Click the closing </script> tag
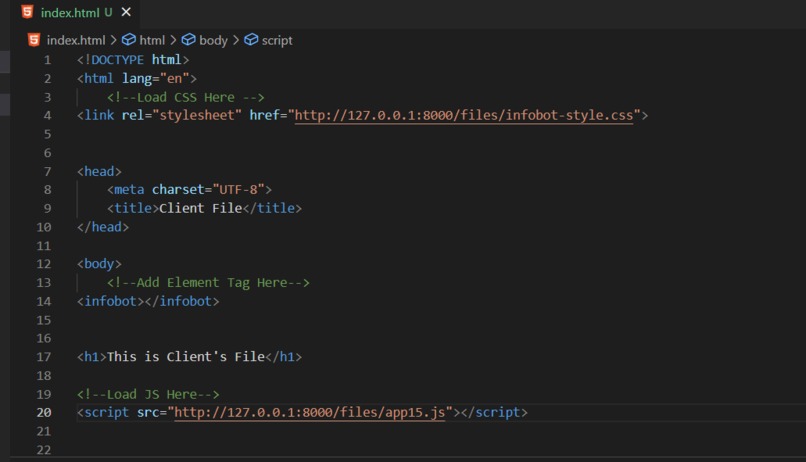 [494, 412]
